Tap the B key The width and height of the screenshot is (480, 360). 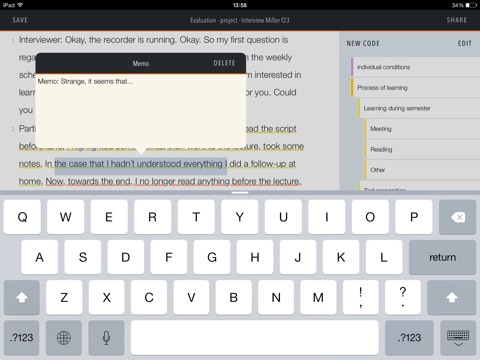[234, 297]
